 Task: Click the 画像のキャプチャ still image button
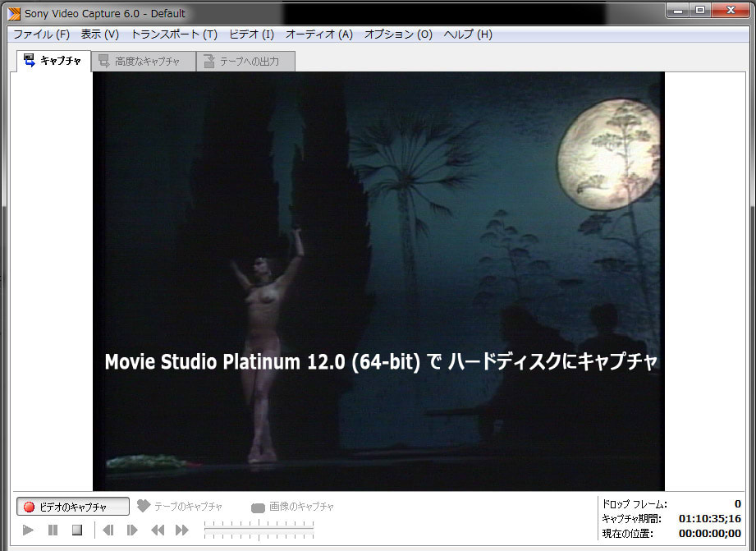click(x=292, y=507)
